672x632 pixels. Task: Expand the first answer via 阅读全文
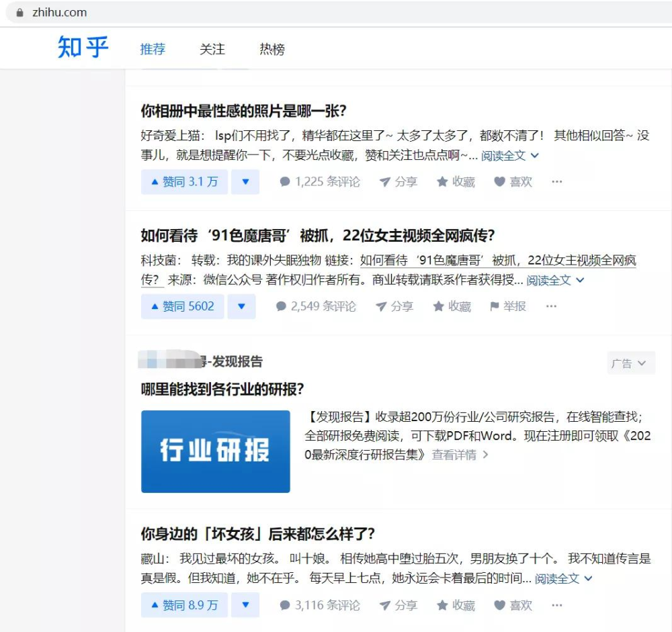pyautogui.click(x=503, y=155)
